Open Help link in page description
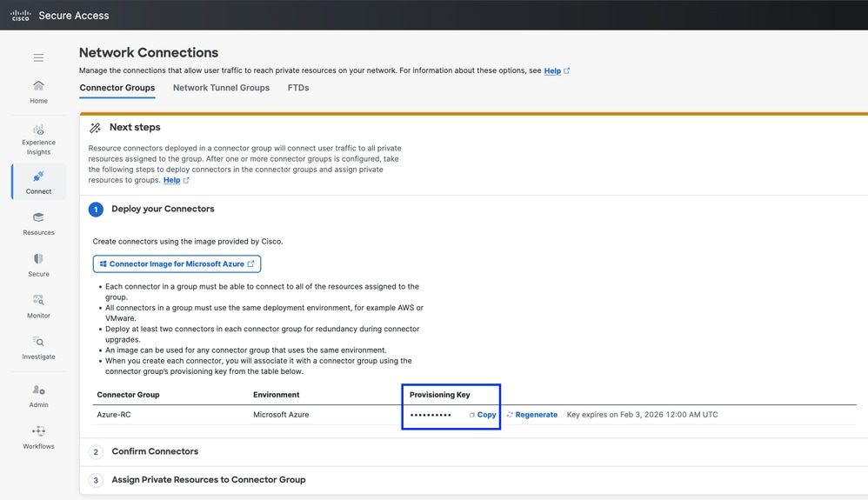 coord(552,71)
